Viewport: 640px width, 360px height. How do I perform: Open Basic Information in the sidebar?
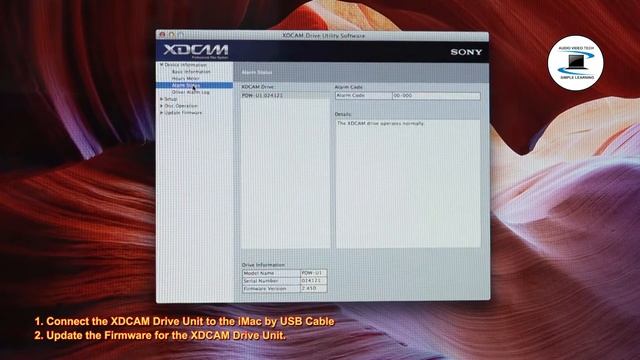tap(191, 71)
